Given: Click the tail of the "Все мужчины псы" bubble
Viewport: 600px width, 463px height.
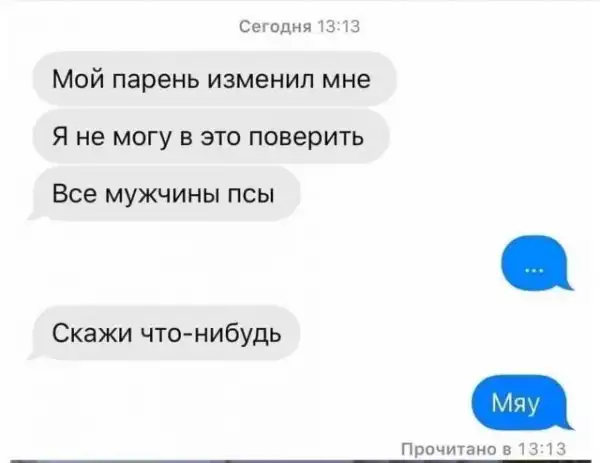Looking at the screenshot, I should [x=34, y=217].
